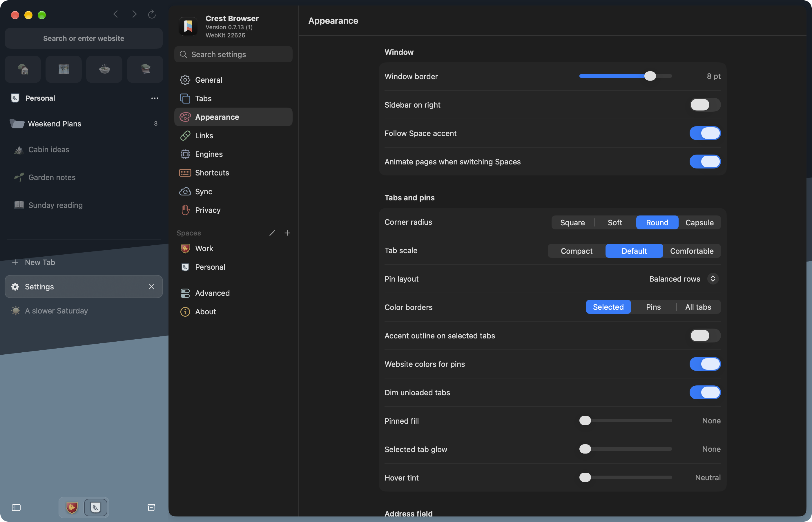Enable Accent outline on selected tabs
Image resolution: width=812 pixels, height=522 pixels.
coord(705,336)
